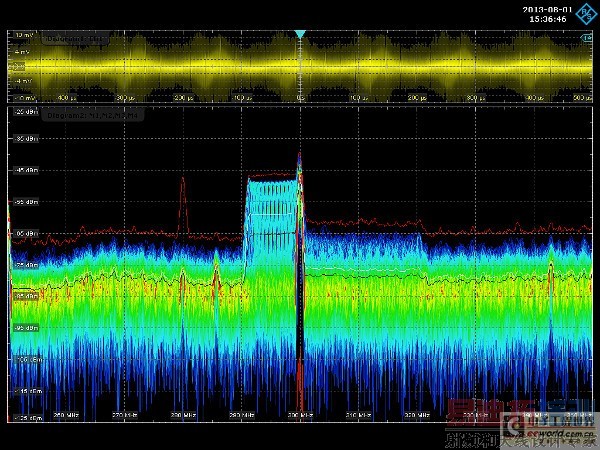Click the 200 µs time axis label
The image size is (600, 450).
click(417, 98)
